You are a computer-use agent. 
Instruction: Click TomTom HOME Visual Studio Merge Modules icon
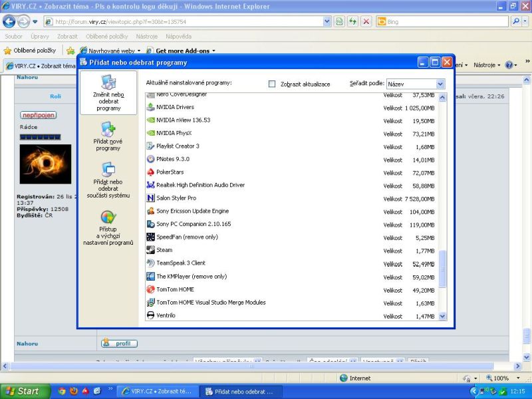pyautogui.click(x=150, y=303)
